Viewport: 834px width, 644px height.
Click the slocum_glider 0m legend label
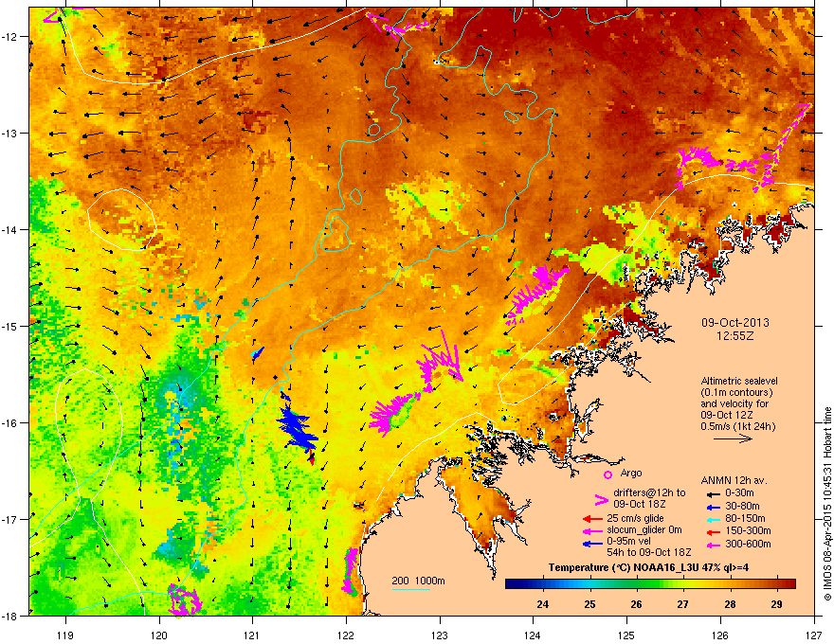point(644,529)
